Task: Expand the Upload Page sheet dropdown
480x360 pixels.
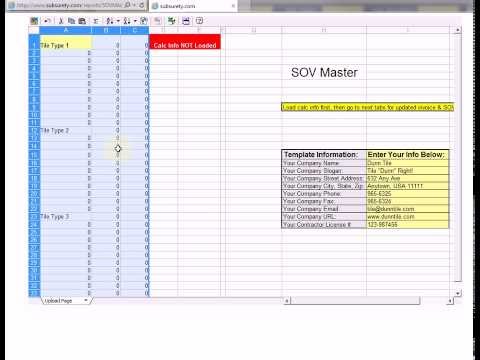Action: click(86, 300)
